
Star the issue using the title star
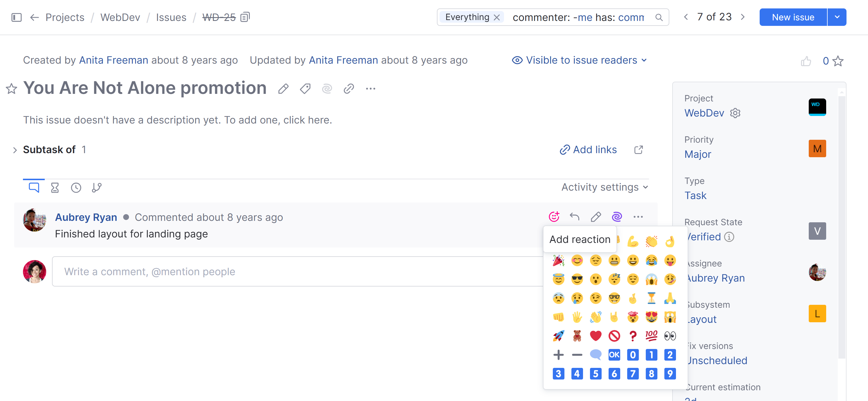[x=11, y=89]
